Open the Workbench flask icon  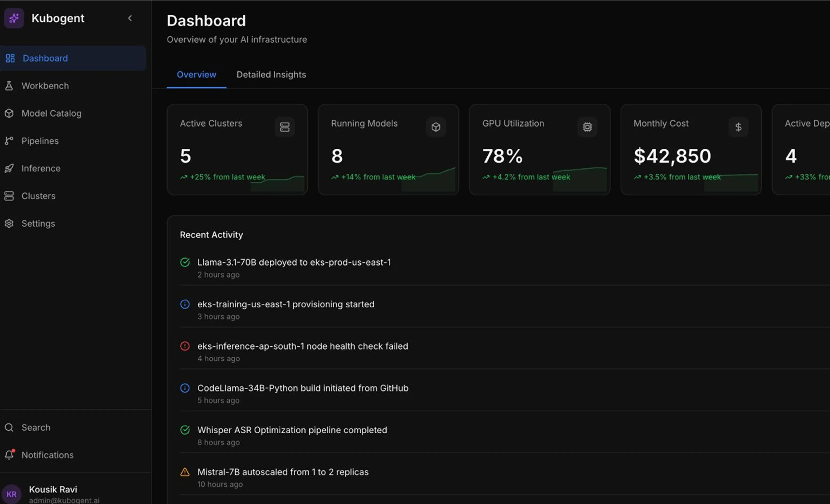click(x=9, y=86)
